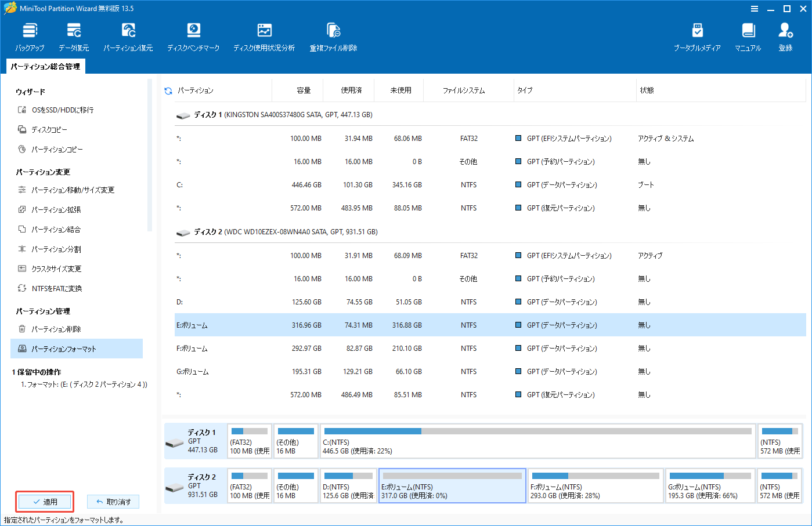
Task: Start パーティション復元 (Partition Recovery)
Action: click(128, 36)
